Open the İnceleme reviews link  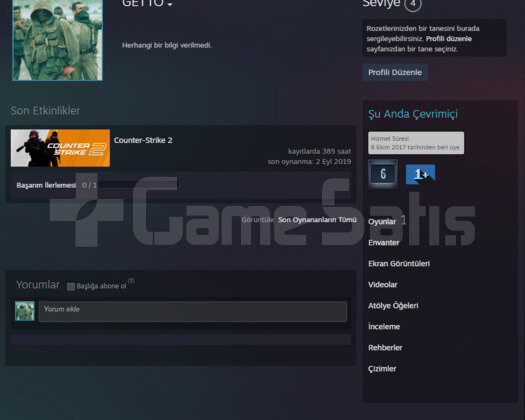[384, 327]
